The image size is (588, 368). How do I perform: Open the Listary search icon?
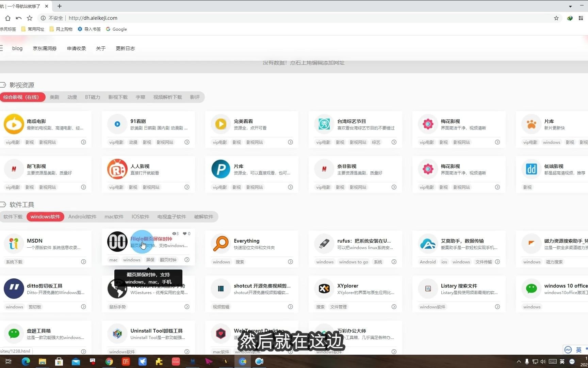(428, 289)
